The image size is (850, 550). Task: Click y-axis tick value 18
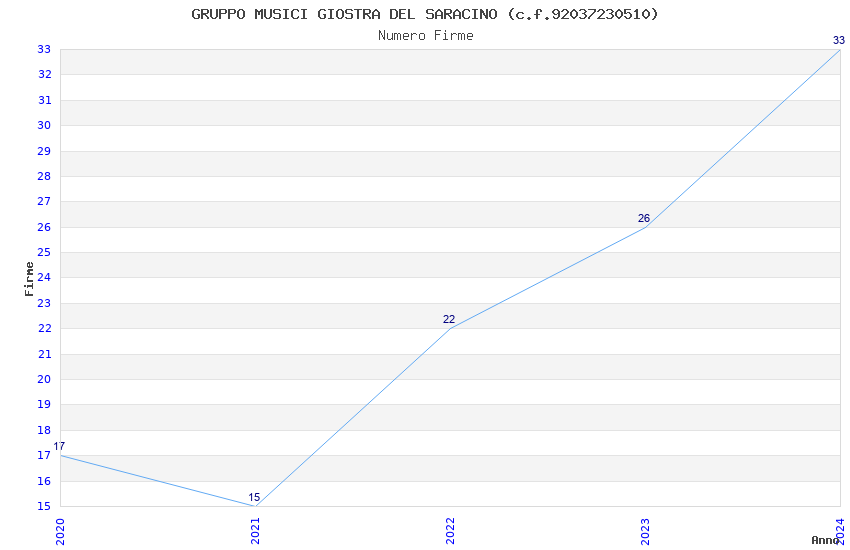tap(44, 430)
